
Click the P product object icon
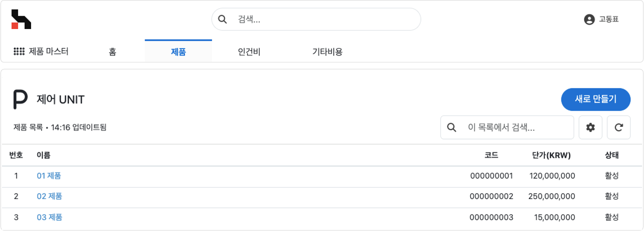pyautogui.click(x=21, y=100)
